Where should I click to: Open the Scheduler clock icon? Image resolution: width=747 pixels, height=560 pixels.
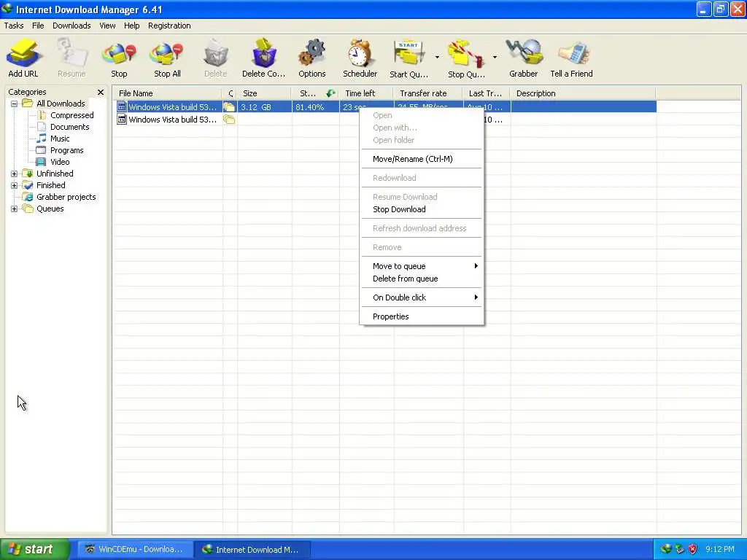tap(360, 58)
